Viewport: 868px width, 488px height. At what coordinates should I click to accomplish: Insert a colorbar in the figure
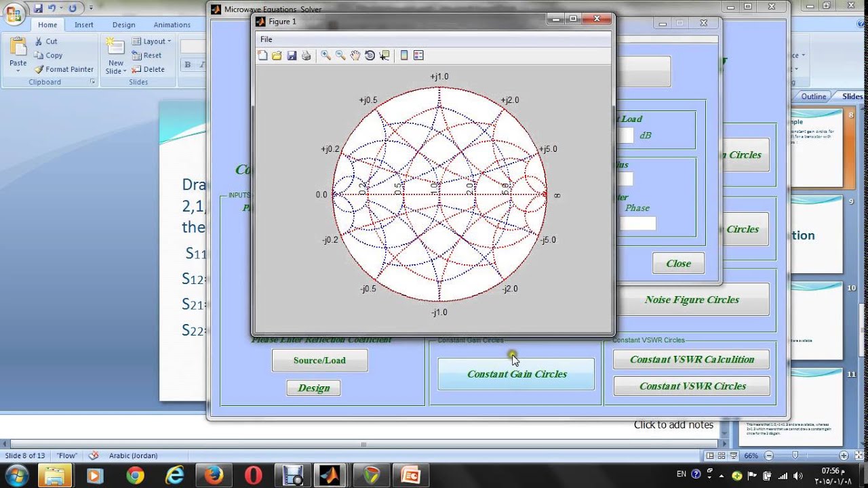[x=404, y=56]
